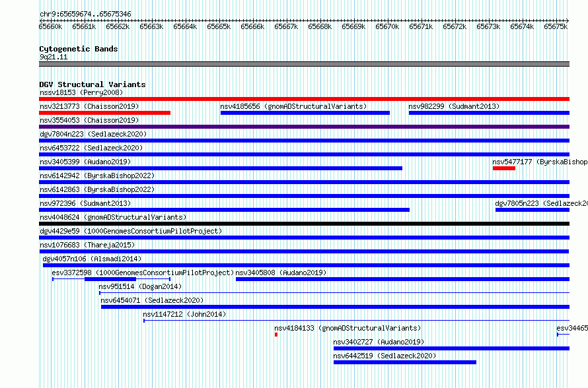Click ruler position 65665k

[219, 26]
